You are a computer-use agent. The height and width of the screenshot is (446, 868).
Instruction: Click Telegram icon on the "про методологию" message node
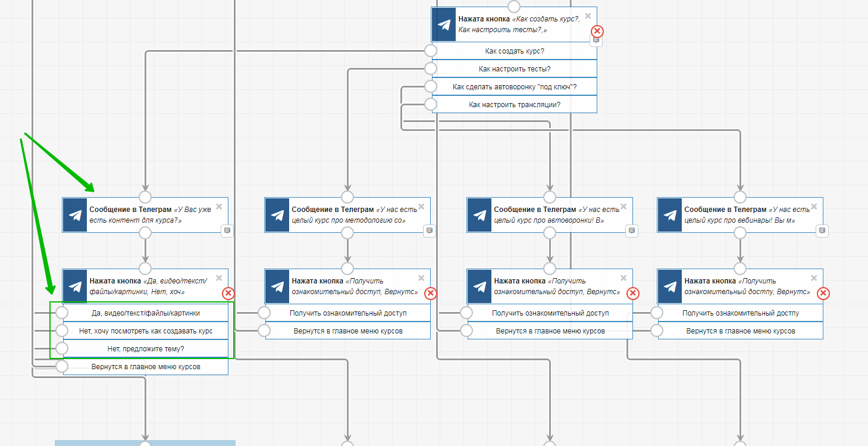click(x=277, y=215)
